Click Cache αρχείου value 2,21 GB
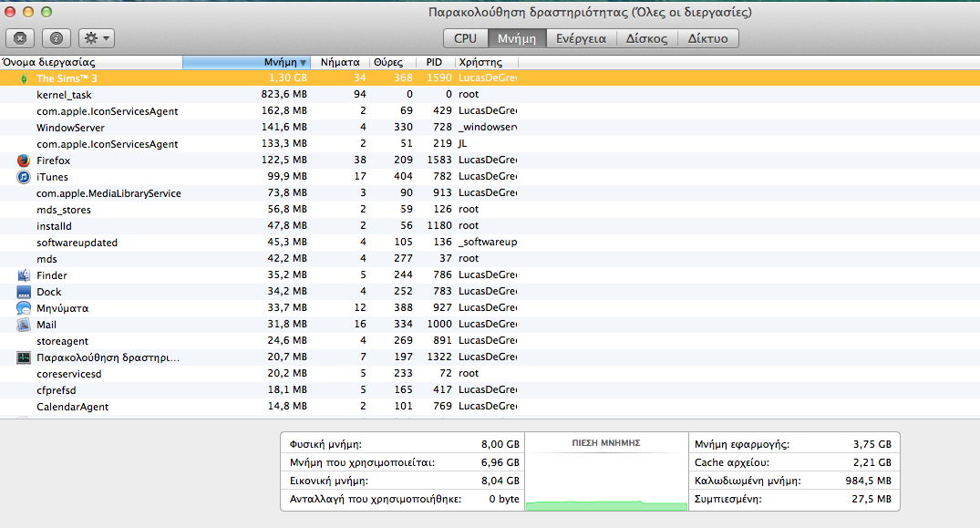 [x=872, y=462]
